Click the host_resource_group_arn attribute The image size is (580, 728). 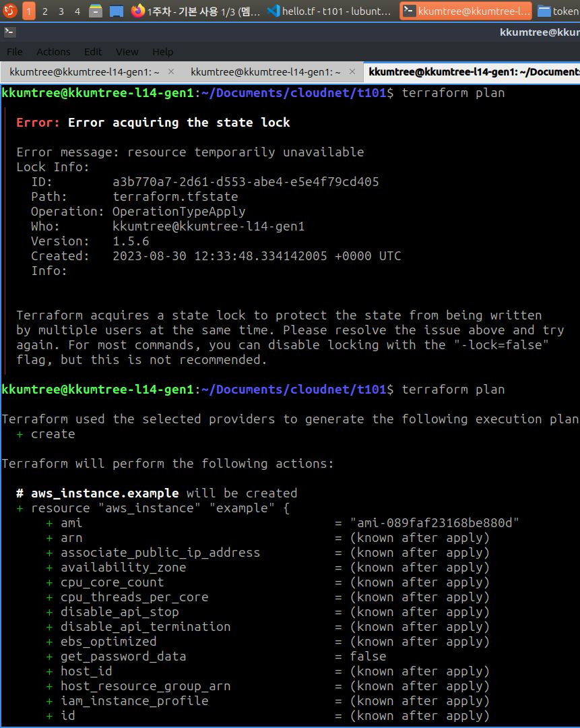[146, 686]
